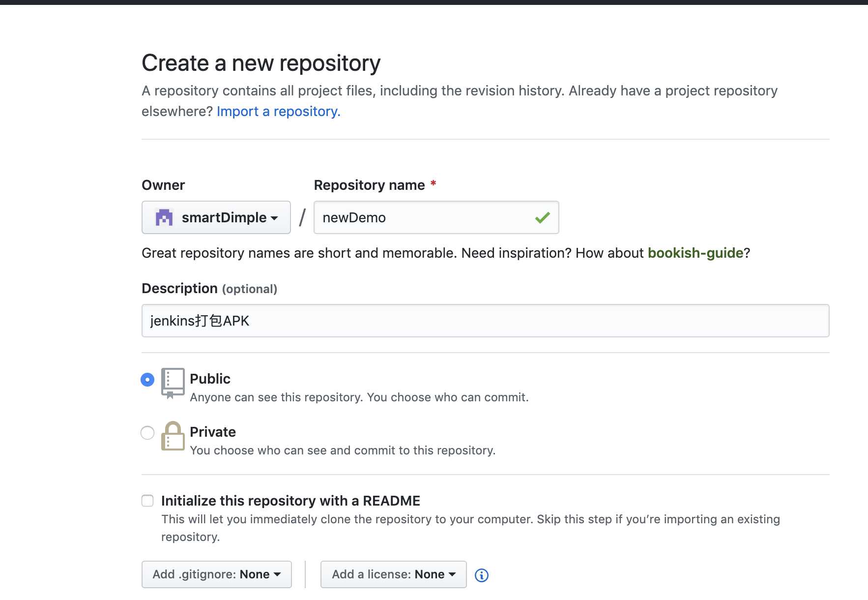Click the Owner label
Viewport: 868px width, 600px height.
point(163,185)
